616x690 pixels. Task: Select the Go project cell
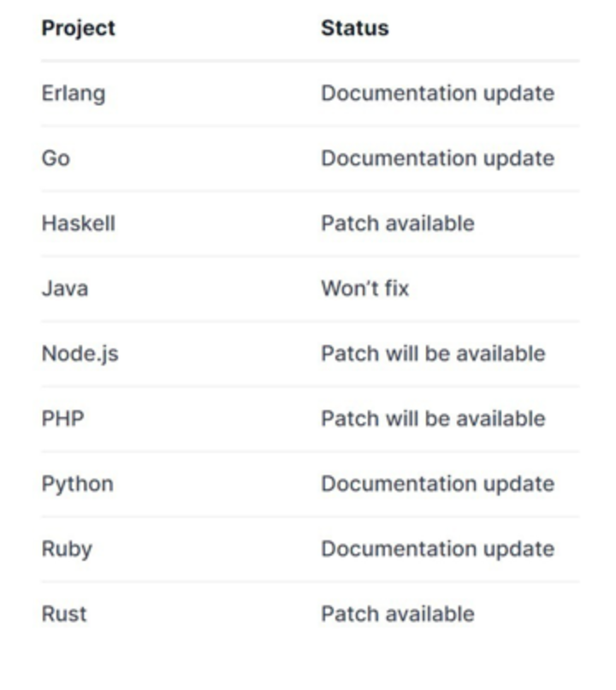click(56, 158)
